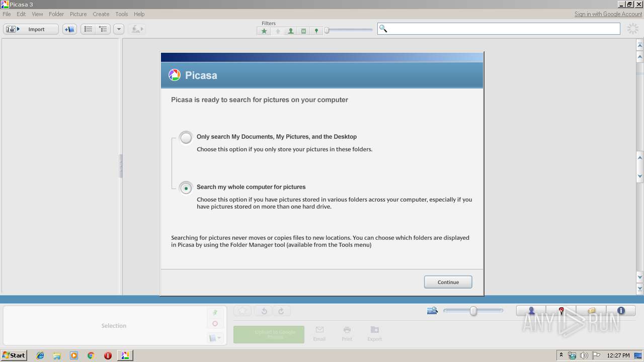The width and height of the screenshot is (644, 362).
Task: Launch Internet Explorer from taskbar
Action: click(x=40, y=355)
